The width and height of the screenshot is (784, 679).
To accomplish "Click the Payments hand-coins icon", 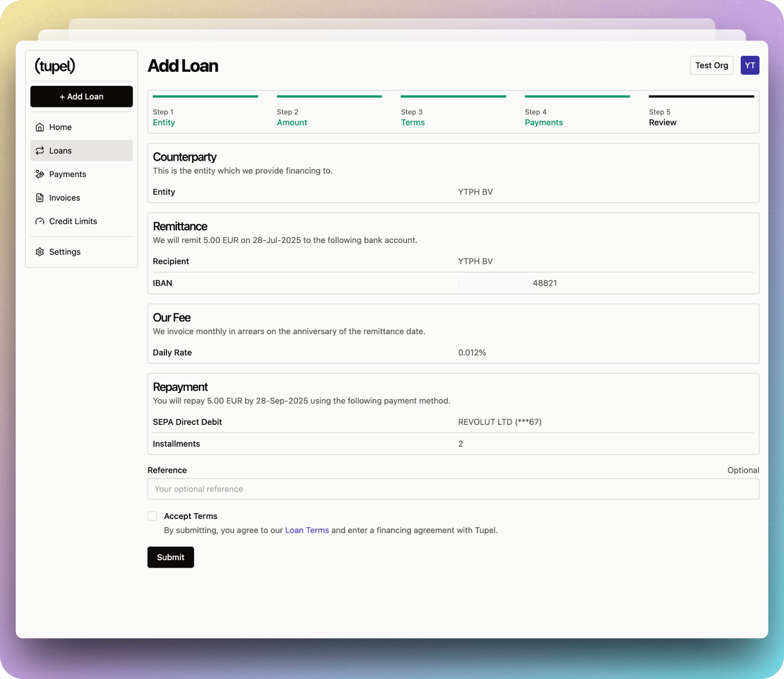I will 40,174.
